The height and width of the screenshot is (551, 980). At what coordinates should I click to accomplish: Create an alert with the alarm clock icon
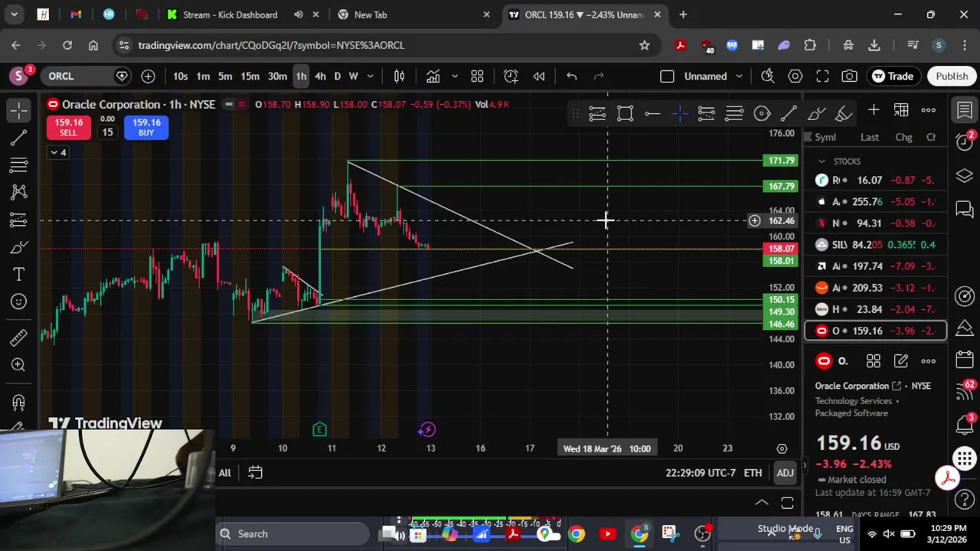click(x=511, y=76)
